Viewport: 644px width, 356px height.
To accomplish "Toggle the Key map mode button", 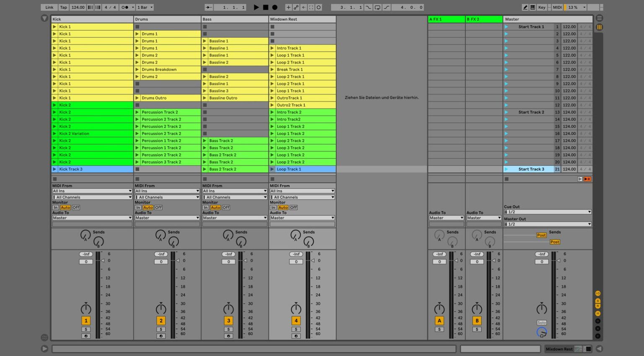I will coord(542,7).
